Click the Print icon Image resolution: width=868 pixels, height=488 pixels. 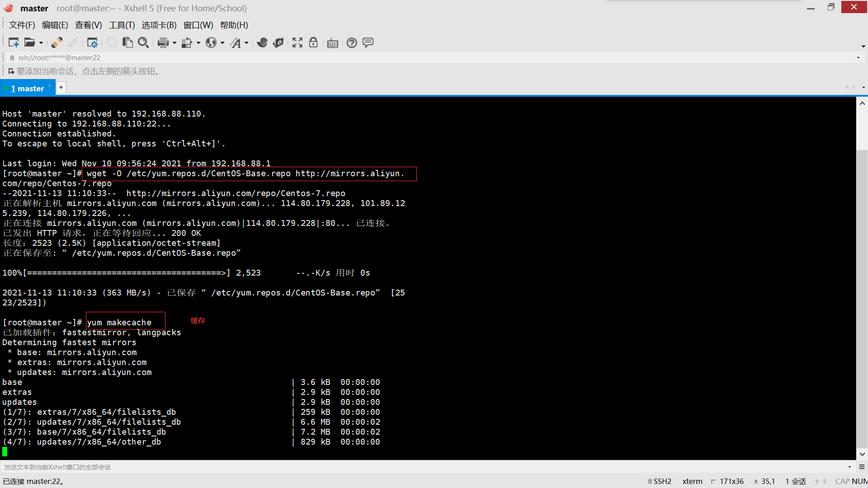pyautogui.click(x=163, y=42)
